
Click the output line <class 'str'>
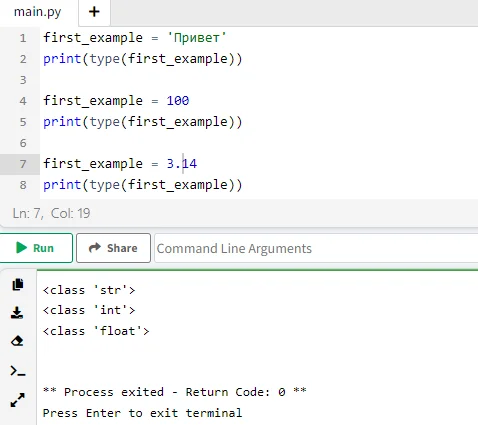(x=89, y=290)
